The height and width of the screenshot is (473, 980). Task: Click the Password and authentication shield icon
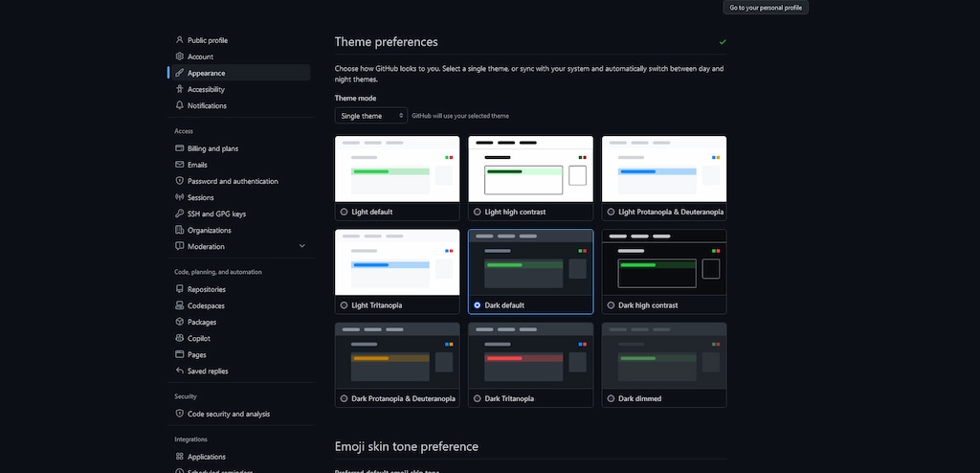pyautogui.click(x=179, y=181)
